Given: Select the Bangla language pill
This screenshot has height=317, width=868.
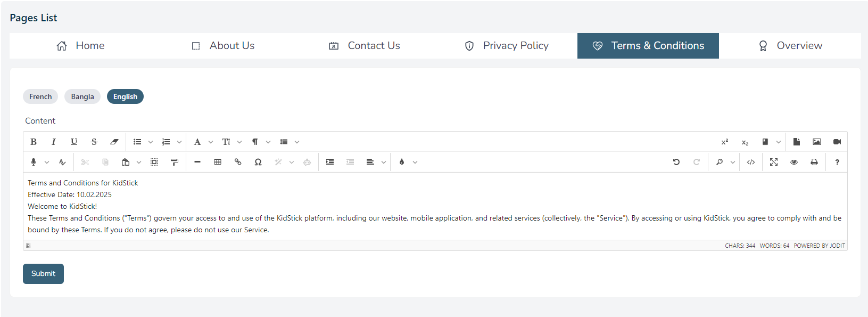Looking at the screenshot, I should [82, 96].
